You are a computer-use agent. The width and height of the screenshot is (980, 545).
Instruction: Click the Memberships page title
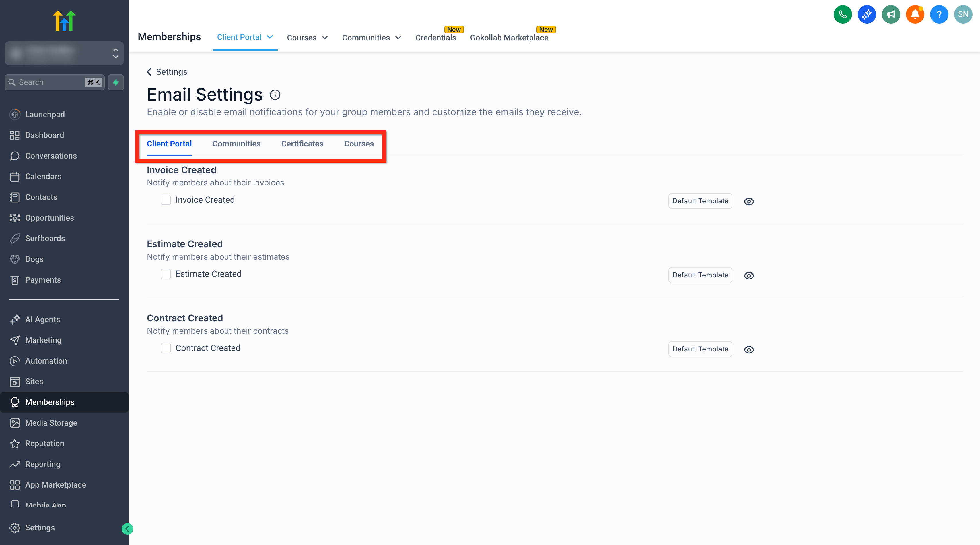169,36
